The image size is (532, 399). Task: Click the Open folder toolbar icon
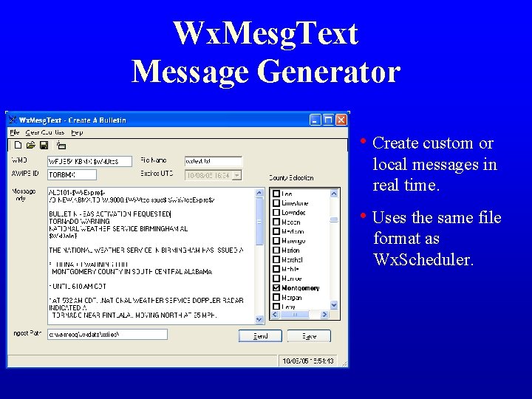click(31, 146)
